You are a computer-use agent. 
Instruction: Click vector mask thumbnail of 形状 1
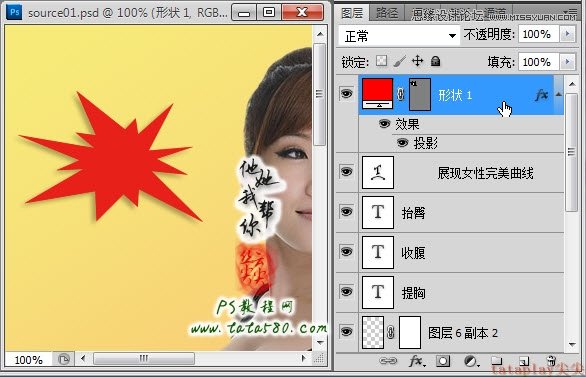420,95
